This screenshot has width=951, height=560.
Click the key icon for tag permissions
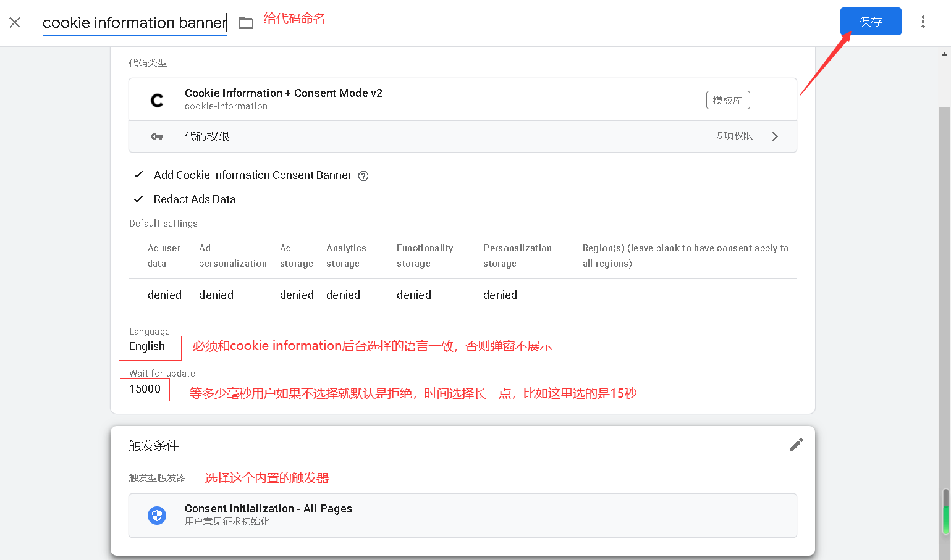point(157,136)
